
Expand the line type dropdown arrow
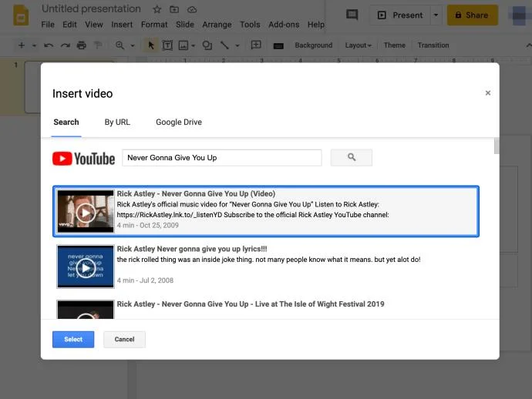pos(237,45)
